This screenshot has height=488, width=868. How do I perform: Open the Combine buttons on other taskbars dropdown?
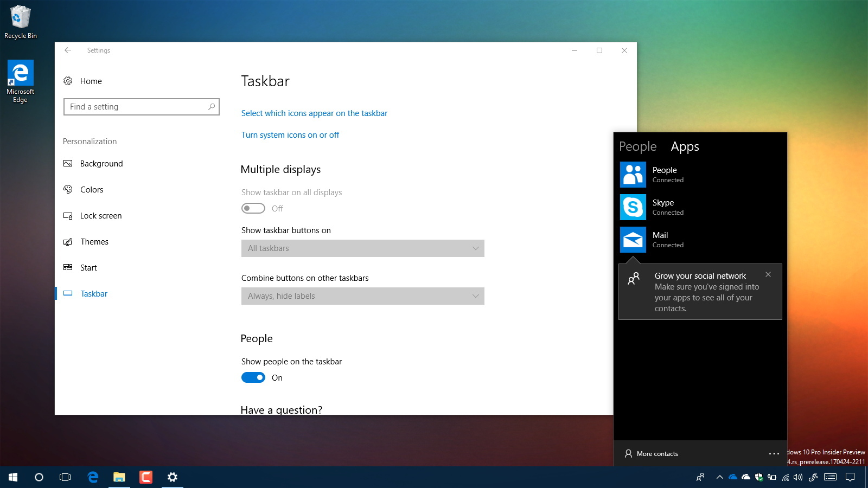[362, 296]
